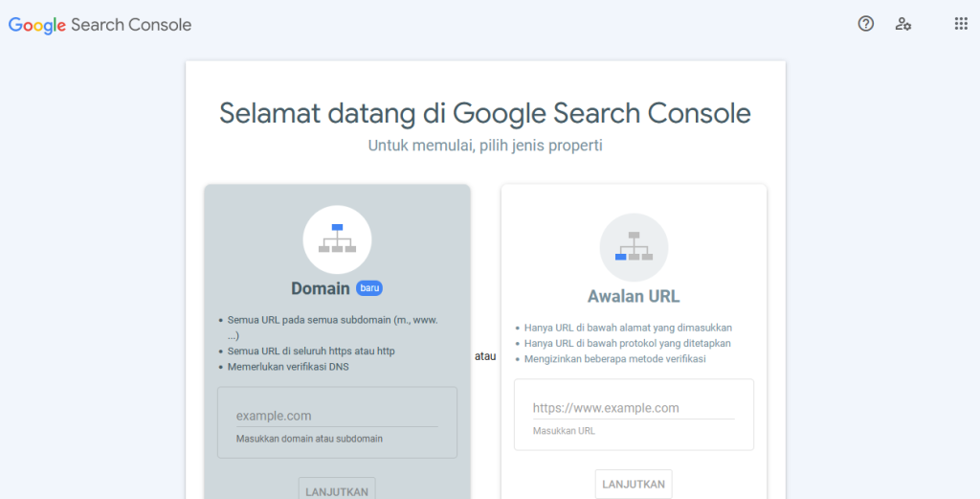Click the Awalan URL heading

[634, 296]
